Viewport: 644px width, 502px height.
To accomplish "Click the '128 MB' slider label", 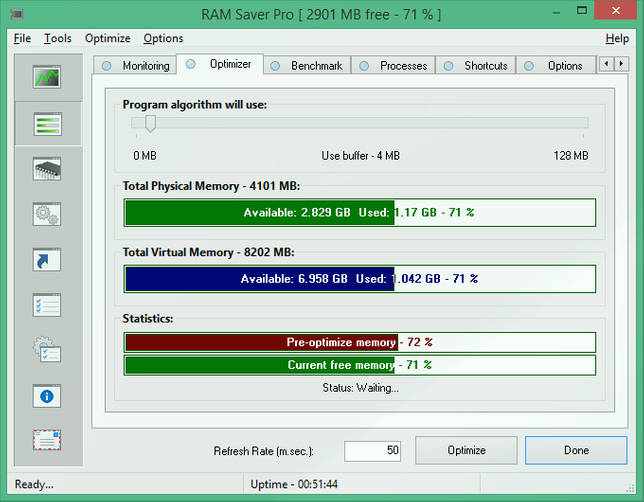I will point(570,156).
